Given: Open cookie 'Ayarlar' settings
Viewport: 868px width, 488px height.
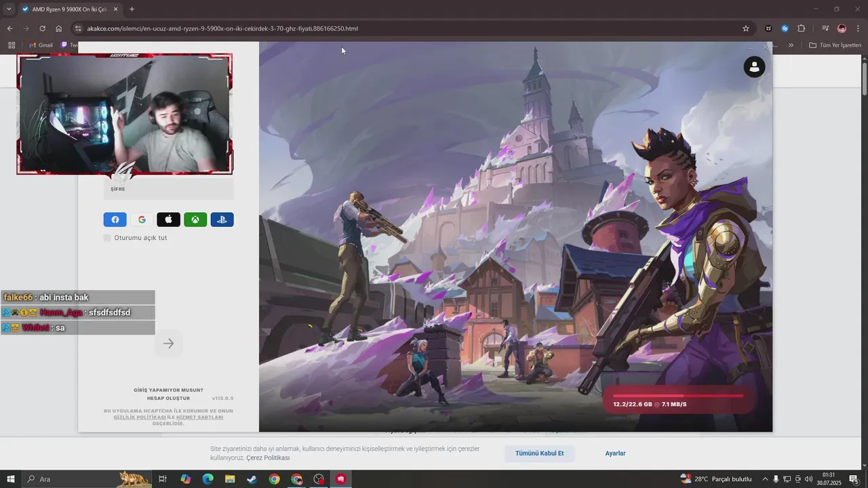Looking at the screenshot, I should (x=615, y=453).
